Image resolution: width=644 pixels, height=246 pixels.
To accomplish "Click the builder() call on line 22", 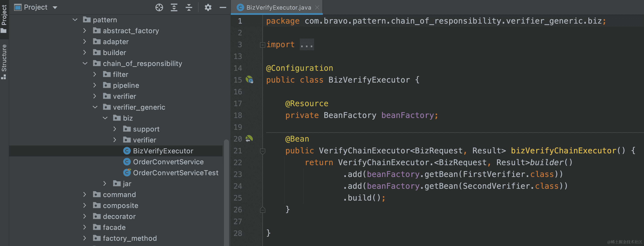I will (551, 162).
